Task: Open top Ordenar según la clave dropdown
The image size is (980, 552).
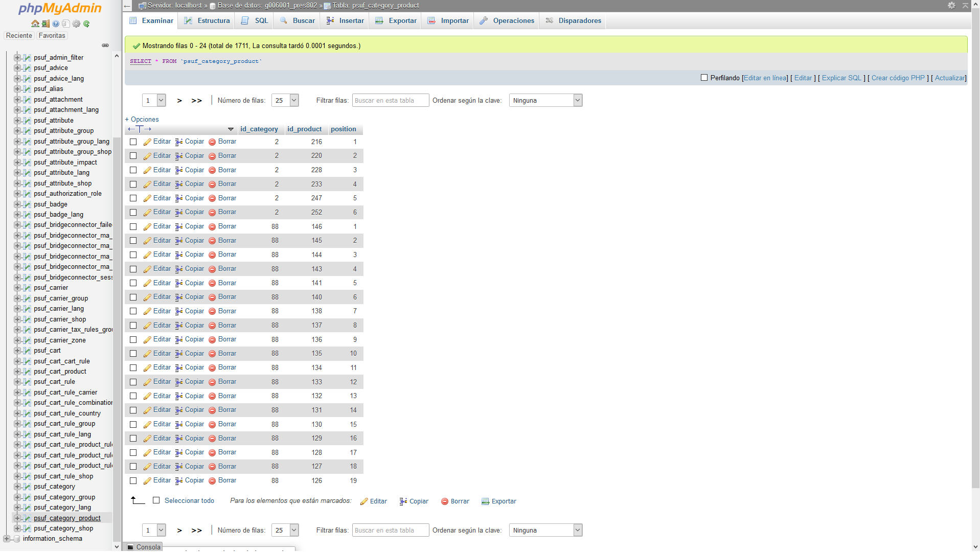Action: pyautogui.click(x=545, y=101)
